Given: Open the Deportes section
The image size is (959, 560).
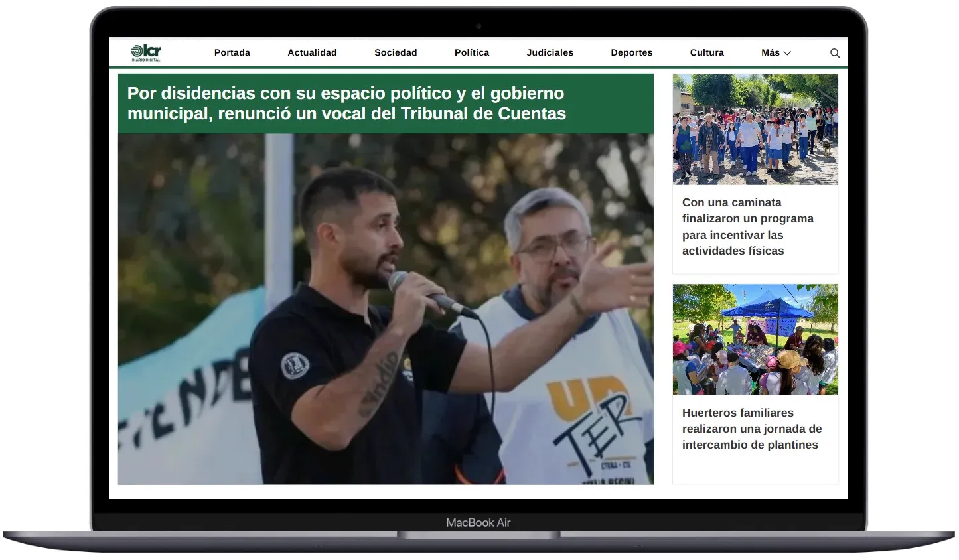Looking at the screenshot, I should coord(632,53).
